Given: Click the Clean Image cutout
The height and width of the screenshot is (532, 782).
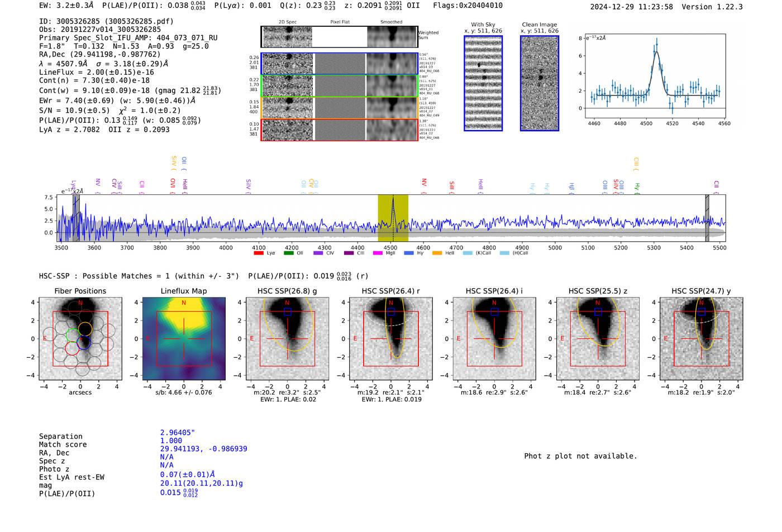Looking at the screenshot, I should (x=540, y=83).
